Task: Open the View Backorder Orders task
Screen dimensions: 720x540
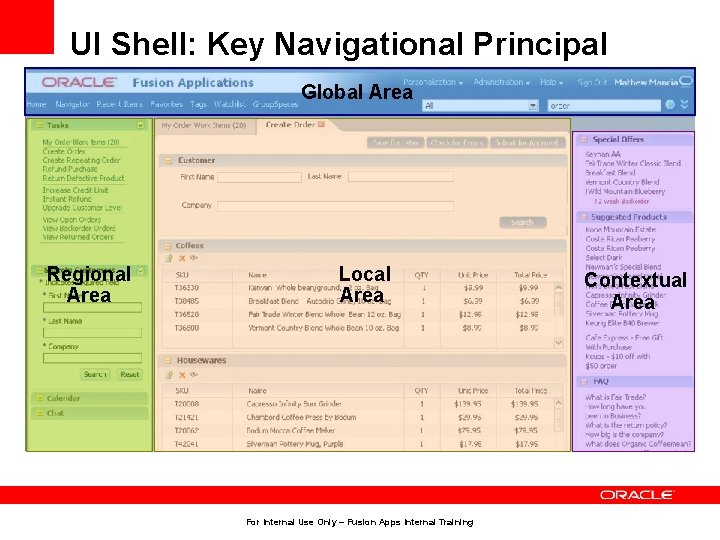Action: (x=79, y=228)
